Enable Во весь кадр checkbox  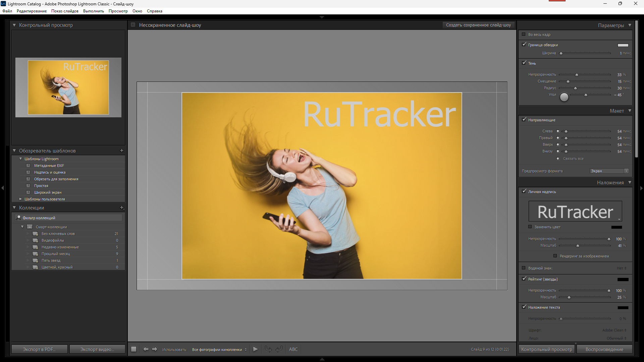point(524,35)
